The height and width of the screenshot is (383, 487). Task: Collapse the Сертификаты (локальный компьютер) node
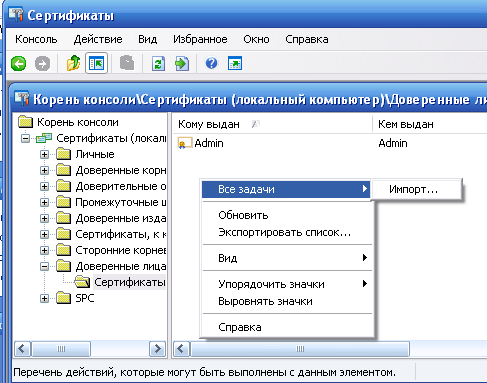pos(25,138)
